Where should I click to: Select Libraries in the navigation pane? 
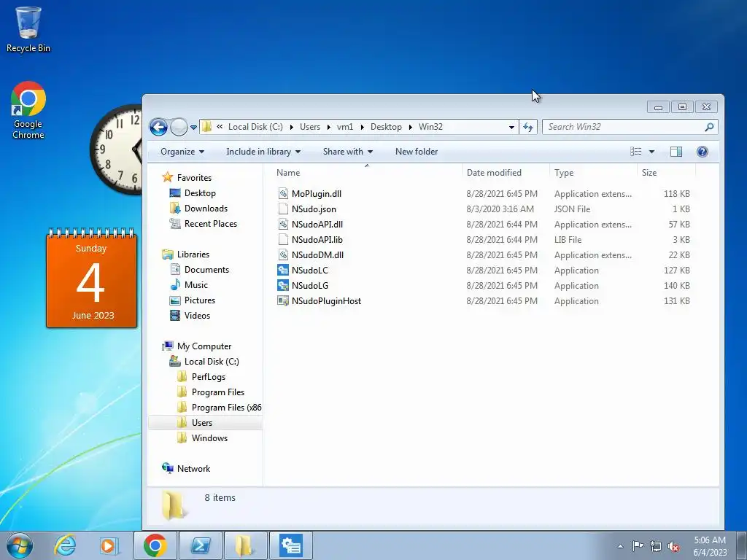pyautogui.click(x=193, y=254)
